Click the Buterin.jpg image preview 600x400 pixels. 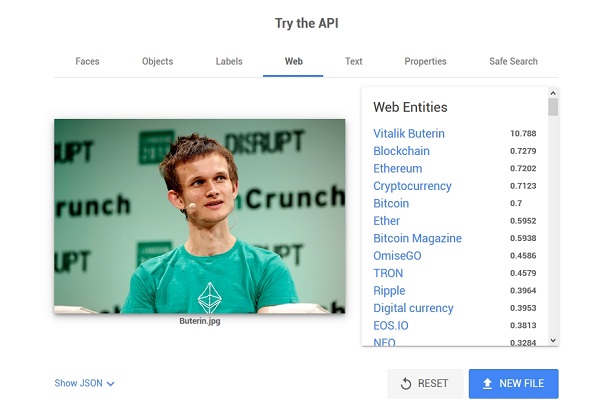(x=199, y=216)
